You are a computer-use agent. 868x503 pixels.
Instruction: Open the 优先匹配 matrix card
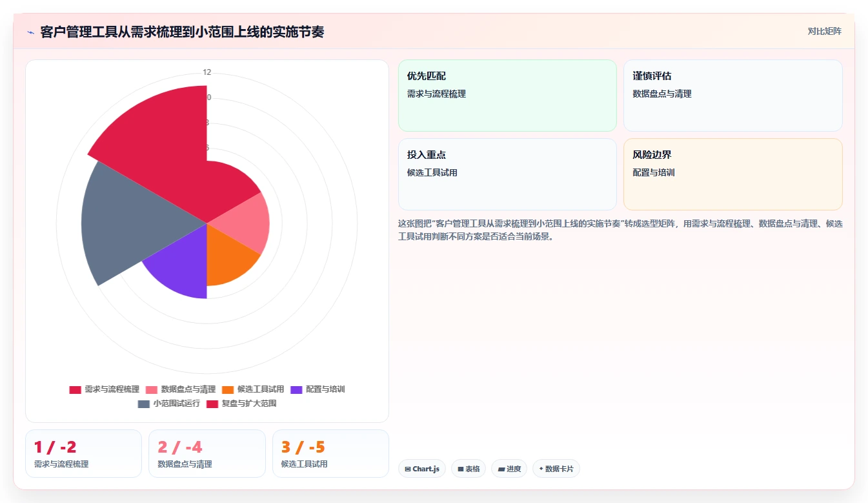pyautogui.click(x=508, y=96)
